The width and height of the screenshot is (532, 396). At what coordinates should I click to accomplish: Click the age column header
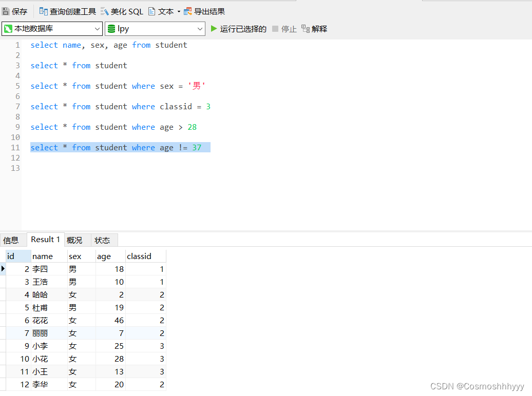point(110,256)
